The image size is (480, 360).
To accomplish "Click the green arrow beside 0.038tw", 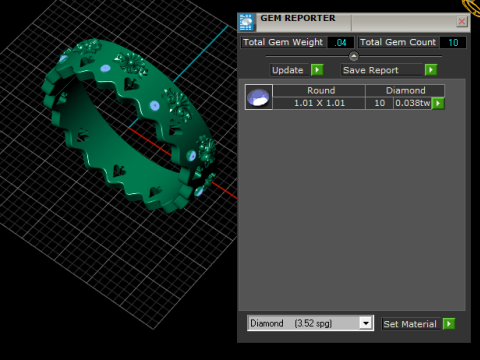I will click(438, 103).
